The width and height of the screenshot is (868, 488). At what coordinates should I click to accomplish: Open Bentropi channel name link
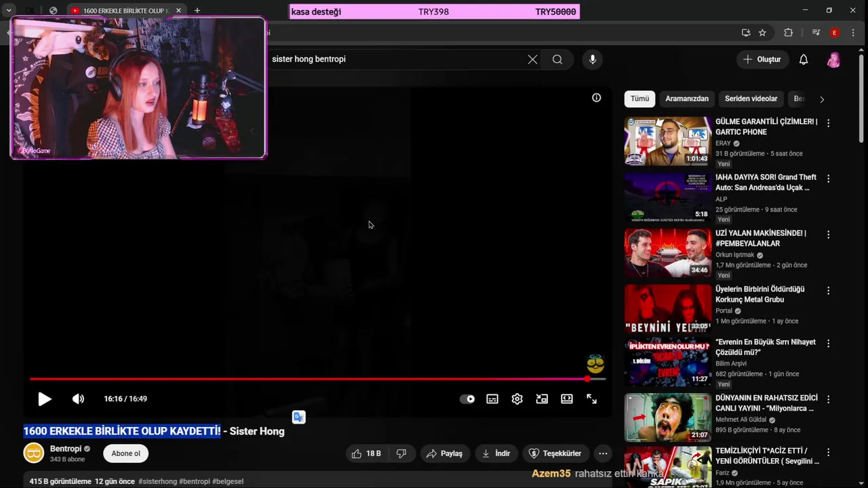66,449
